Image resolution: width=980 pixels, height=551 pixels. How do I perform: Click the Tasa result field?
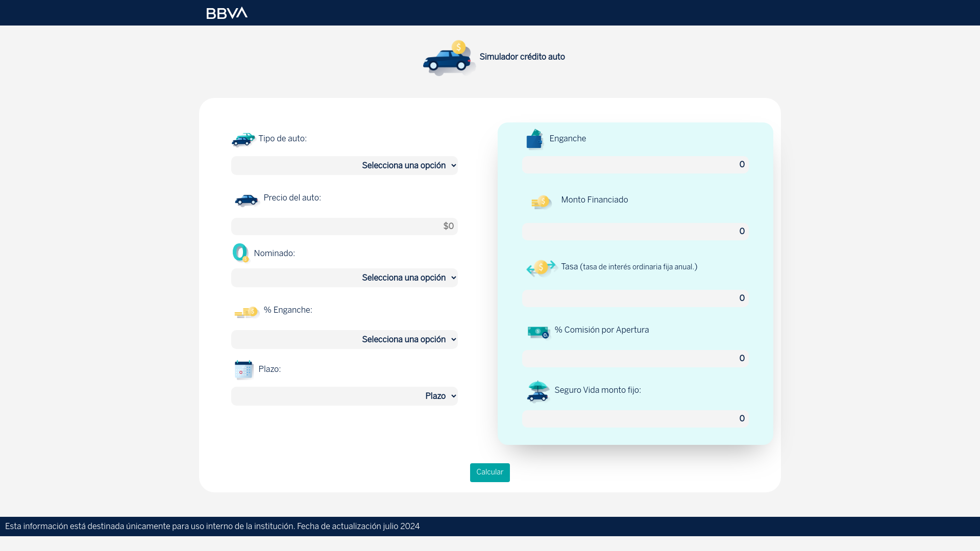(635, 298)
